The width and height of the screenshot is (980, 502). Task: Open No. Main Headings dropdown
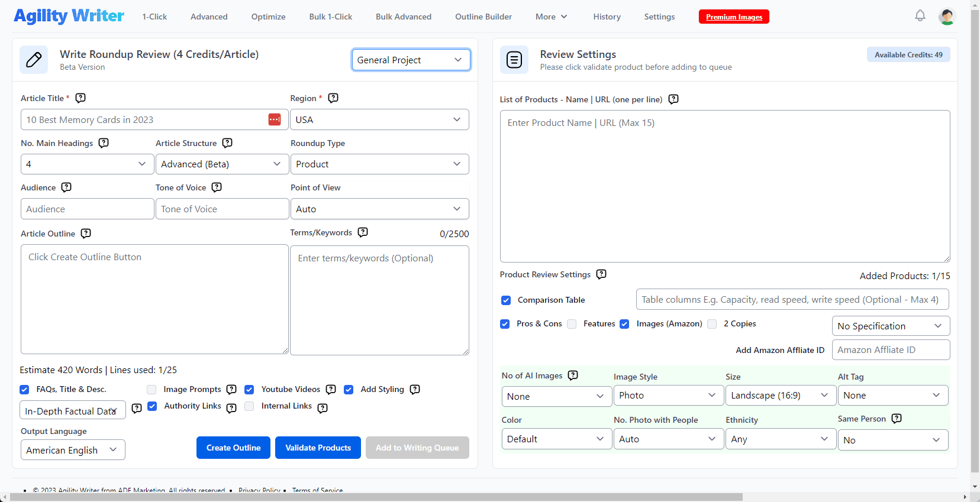pyautogui.click(x=87, y=164)
